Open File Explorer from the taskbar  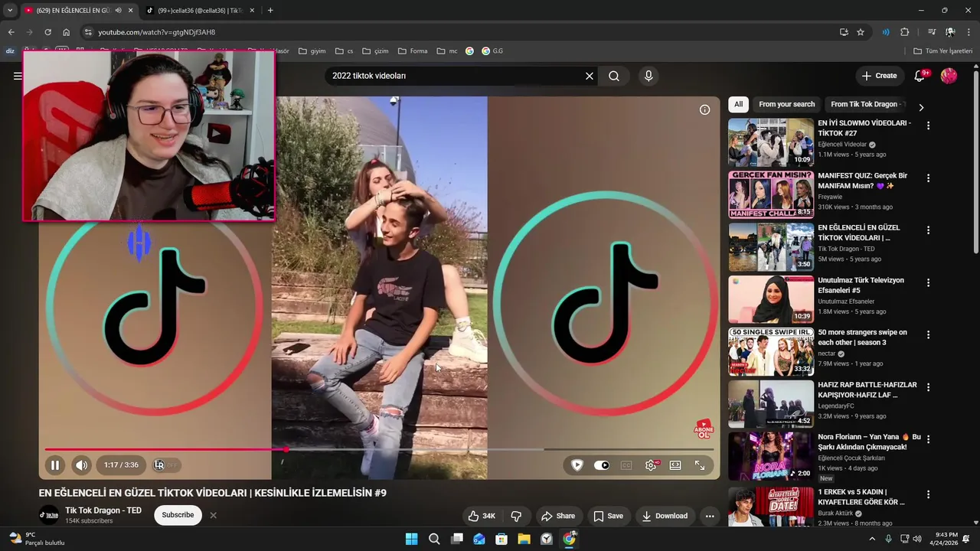click(x=524, y=539)
